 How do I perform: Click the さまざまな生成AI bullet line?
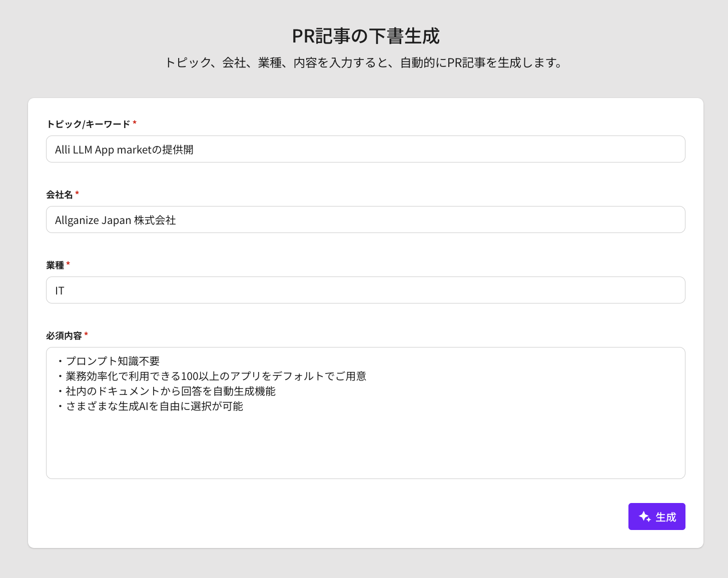pyautogui.click(x=154, y=406)
